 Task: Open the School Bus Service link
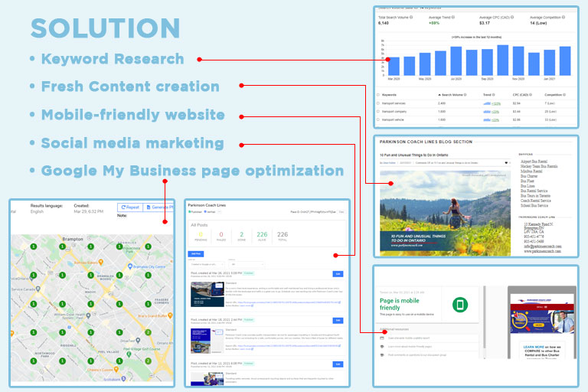point(534,205)
